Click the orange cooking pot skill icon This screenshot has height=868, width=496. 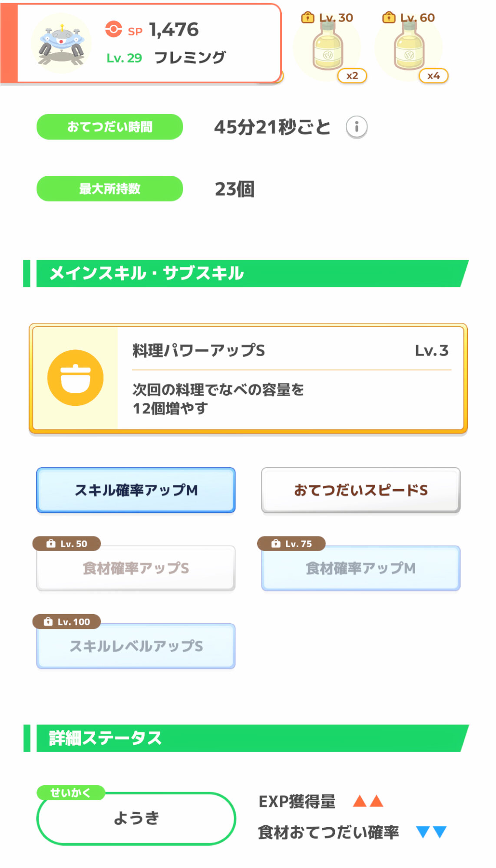[76, 378]
